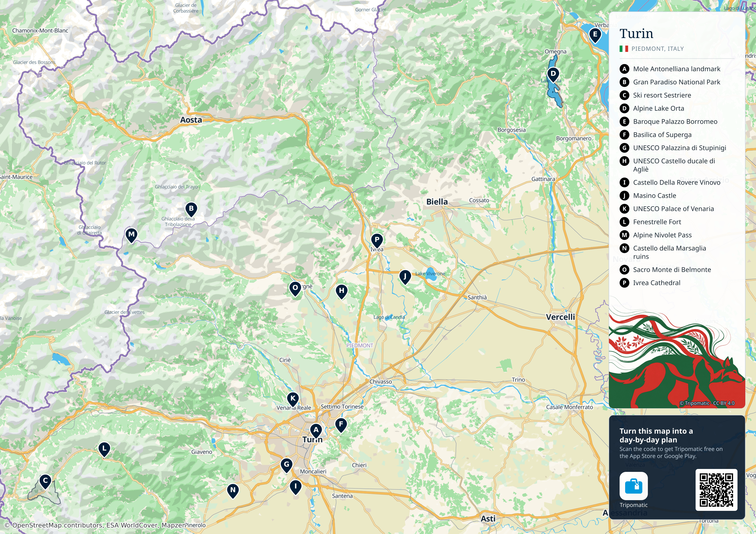756x534 pixels.
Task: Click the QR code image
Action: [716, 490]
